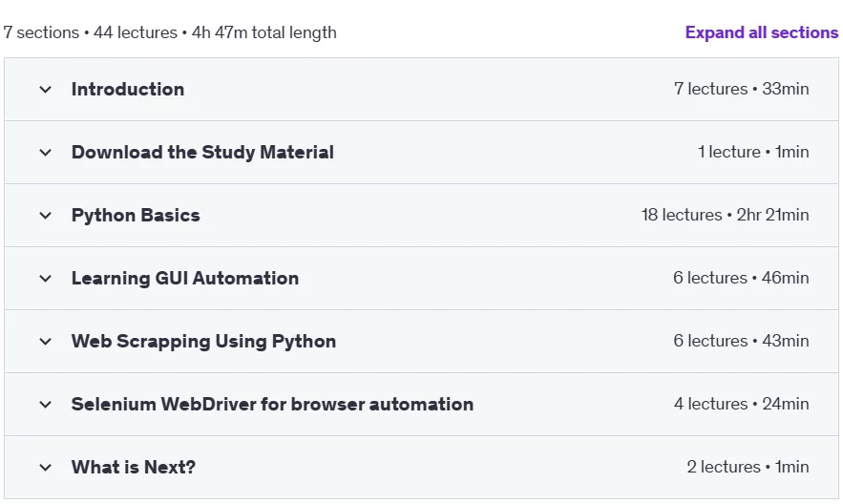The image size is (843, 504).
Task: Click the 7 lectures • 33min label
Action: click(742, 89)
